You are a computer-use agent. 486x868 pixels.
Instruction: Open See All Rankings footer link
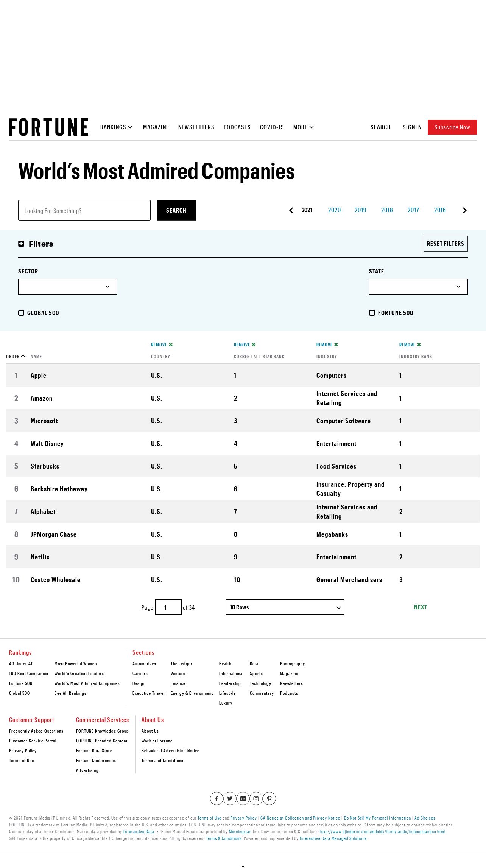pyautogui.click(x=70, y=693)
